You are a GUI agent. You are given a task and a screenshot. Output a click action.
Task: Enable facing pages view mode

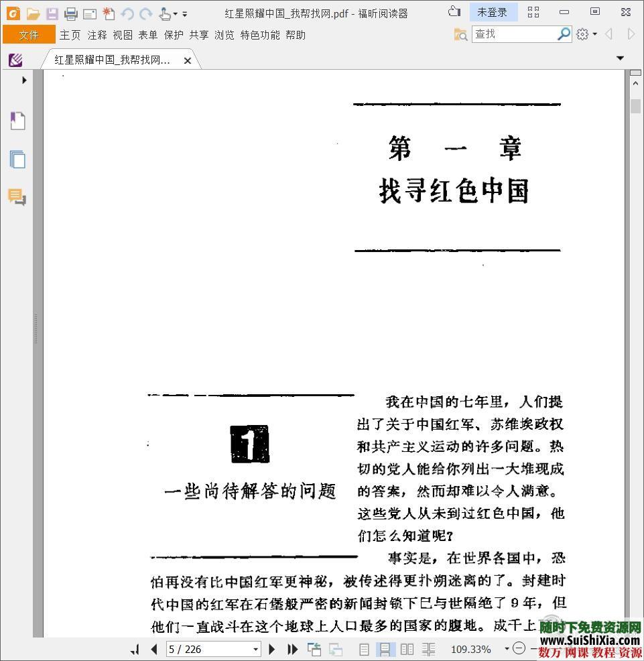(407, 649)
